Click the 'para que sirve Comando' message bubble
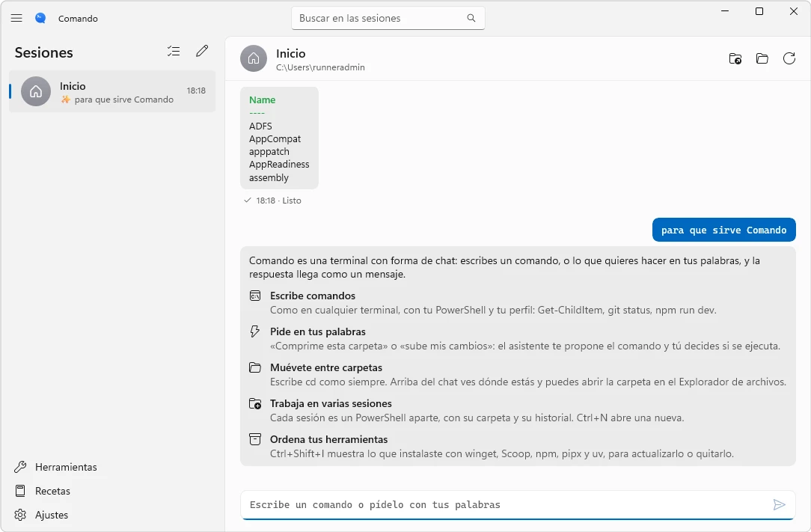Screen dimensions: 811x532 click(723, 230)
